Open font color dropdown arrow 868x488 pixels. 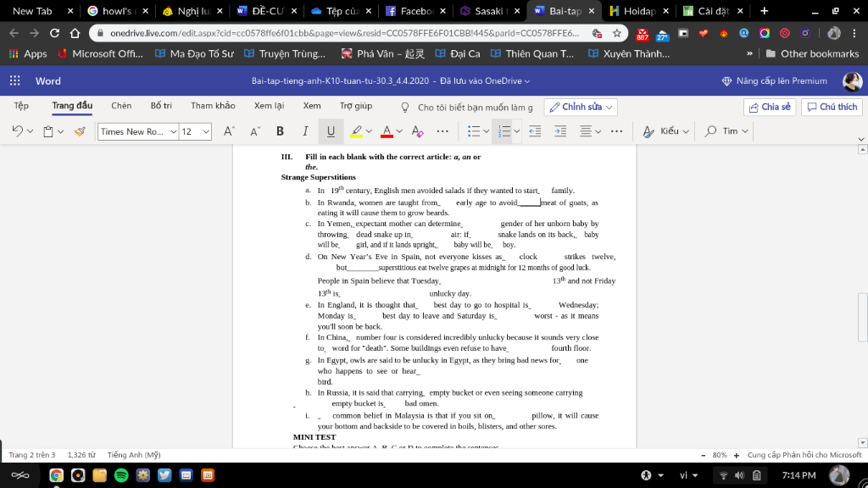(x=399, y=131)
